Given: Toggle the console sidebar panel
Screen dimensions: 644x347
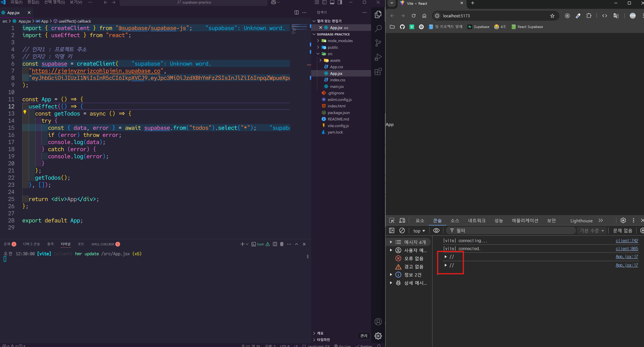Looking at the screenshot, I should 392,230.
